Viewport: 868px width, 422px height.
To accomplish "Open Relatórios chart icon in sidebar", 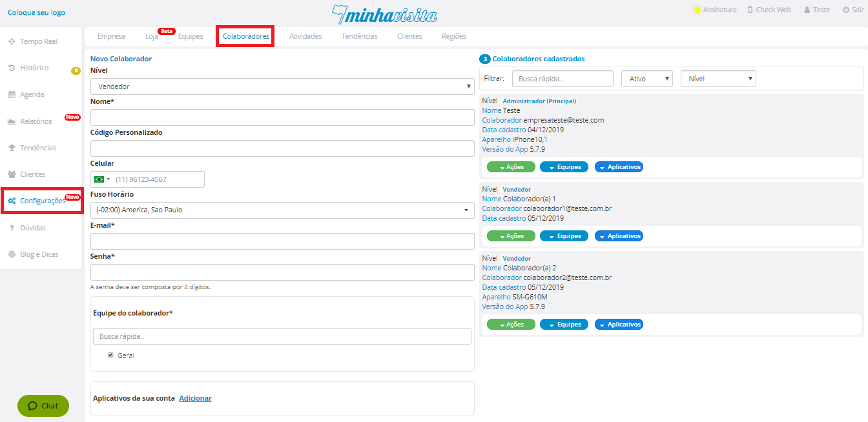I will [12, 121].
